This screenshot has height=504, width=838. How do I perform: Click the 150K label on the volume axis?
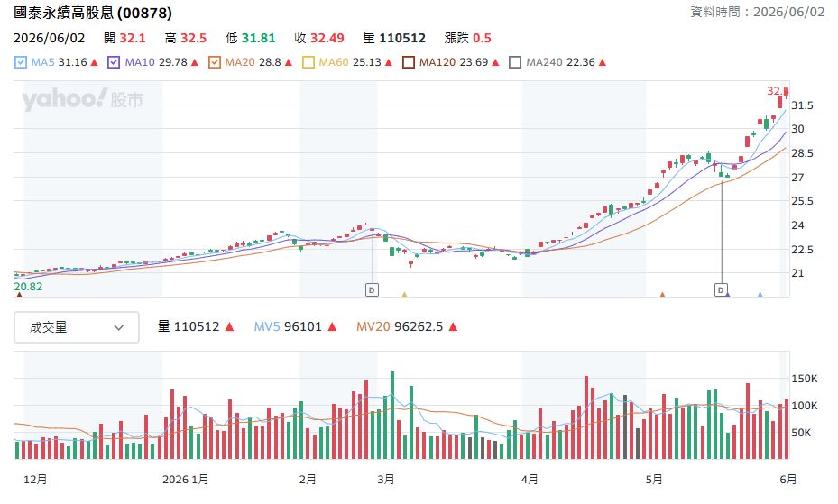805,379
